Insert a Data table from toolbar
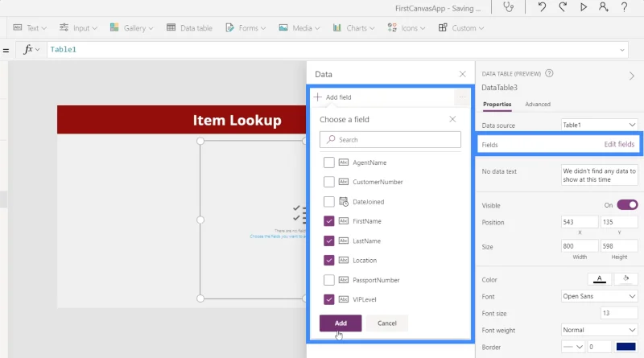 click(x=189, y=28)
